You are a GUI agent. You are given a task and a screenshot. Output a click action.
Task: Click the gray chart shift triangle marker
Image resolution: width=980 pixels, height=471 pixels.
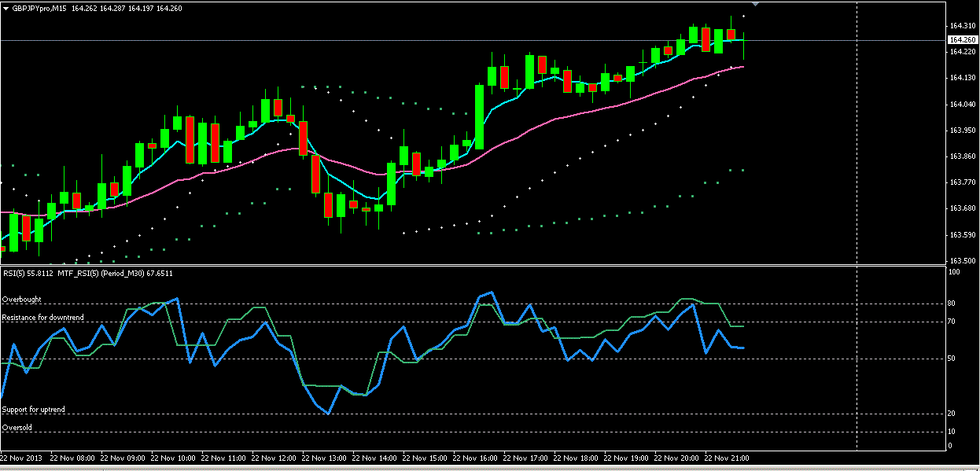tap(756, 5)
